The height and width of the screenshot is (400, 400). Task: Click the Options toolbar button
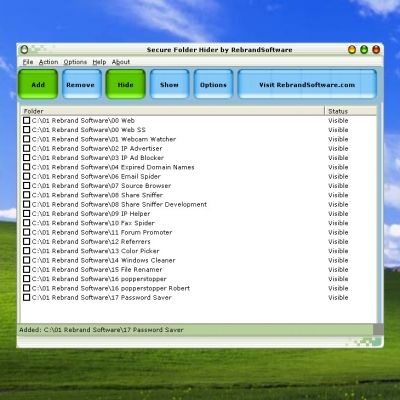click(213, 84)
